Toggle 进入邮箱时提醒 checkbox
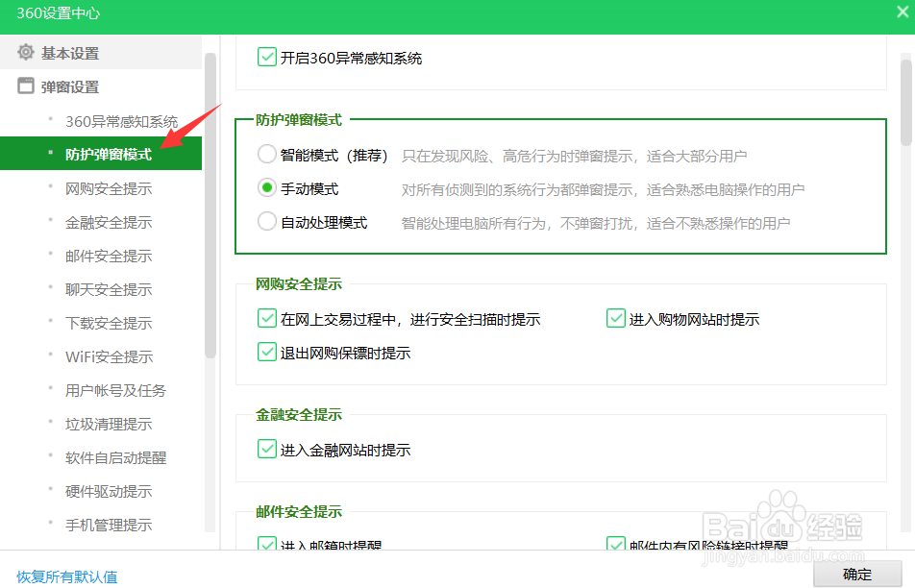The width and height of the screenshot is (915, 588). [x=266, y=544]
